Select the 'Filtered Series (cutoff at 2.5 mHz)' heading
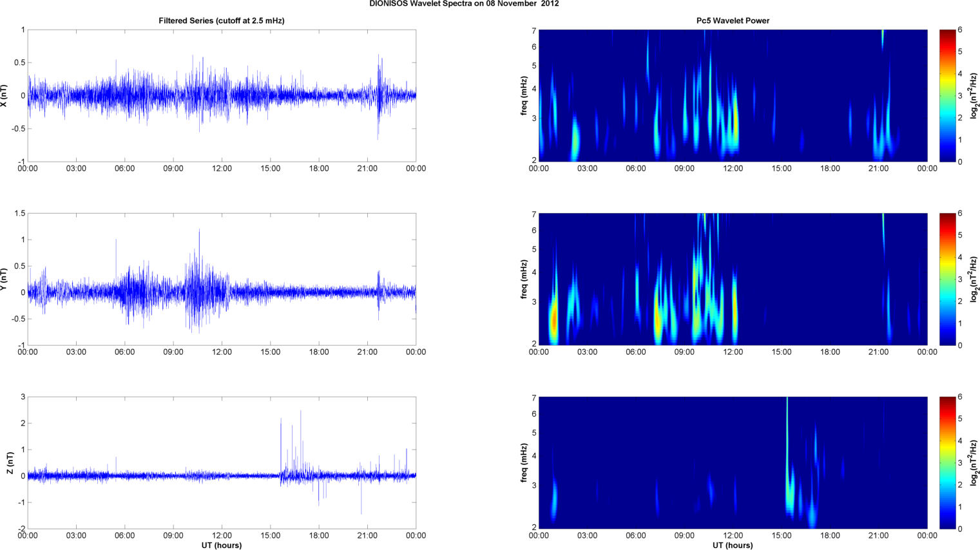Image resolution: width=980 pixels, height=550 pixels. [x=222, y=21]
